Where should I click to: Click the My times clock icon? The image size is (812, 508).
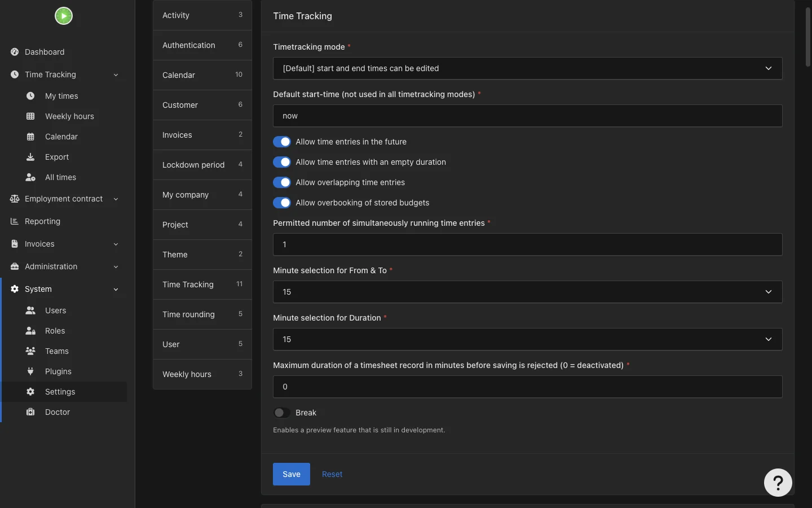(x=30, y=96)
